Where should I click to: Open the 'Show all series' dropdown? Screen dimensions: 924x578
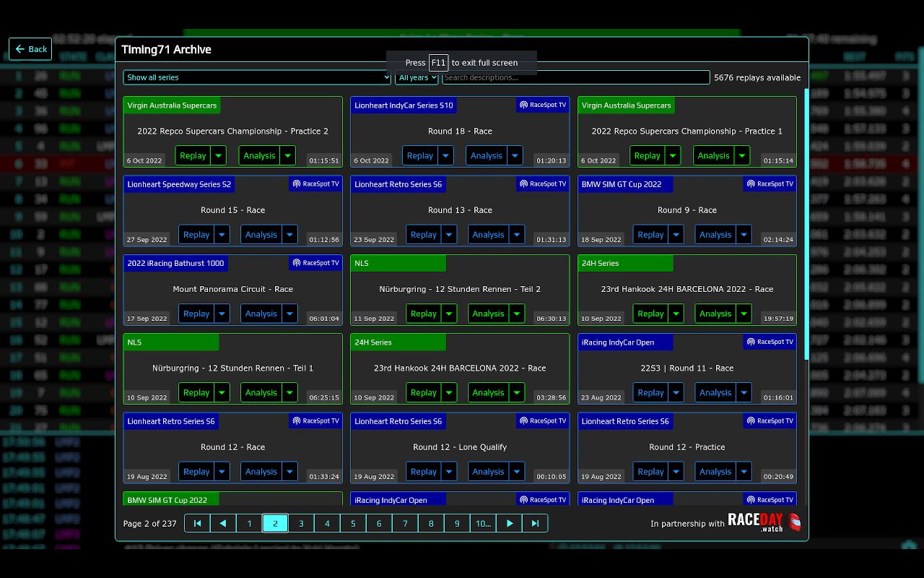(x=258, y=77)
